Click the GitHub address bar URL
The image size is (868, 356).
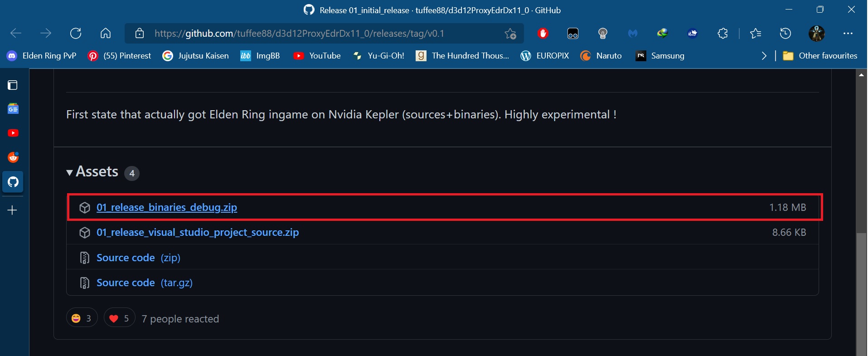[299, 33]
